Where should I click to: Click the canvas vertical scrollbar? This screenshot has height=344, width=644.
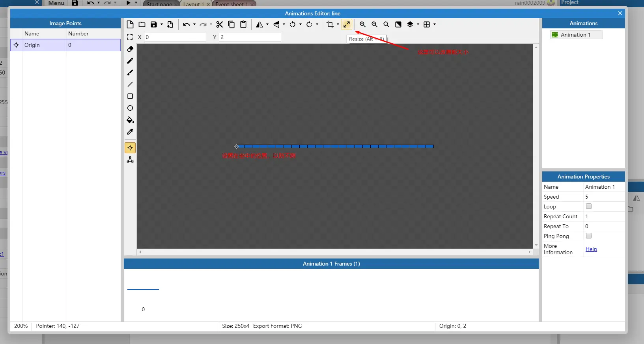click(536, 146)
